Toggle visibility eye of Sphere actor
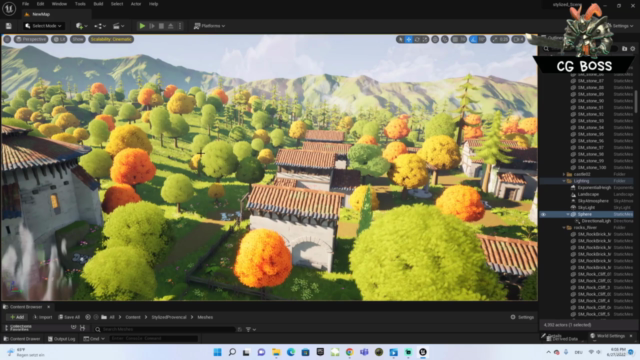Image resolution: width=640 pixels, height=360 pixels. pos(543,214)
